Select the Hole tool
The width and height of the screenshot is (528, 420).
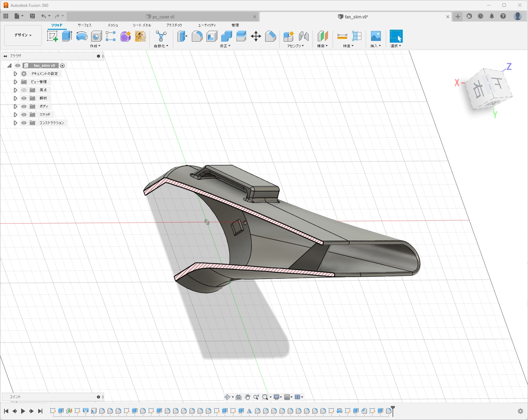tap(97, 36)
